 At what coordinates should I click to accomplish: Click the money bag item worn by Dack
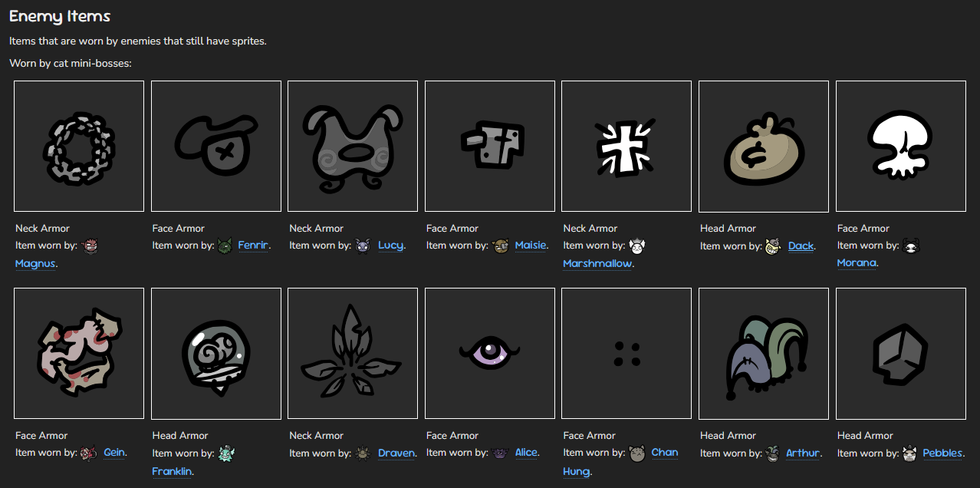(x=764, y=146)
